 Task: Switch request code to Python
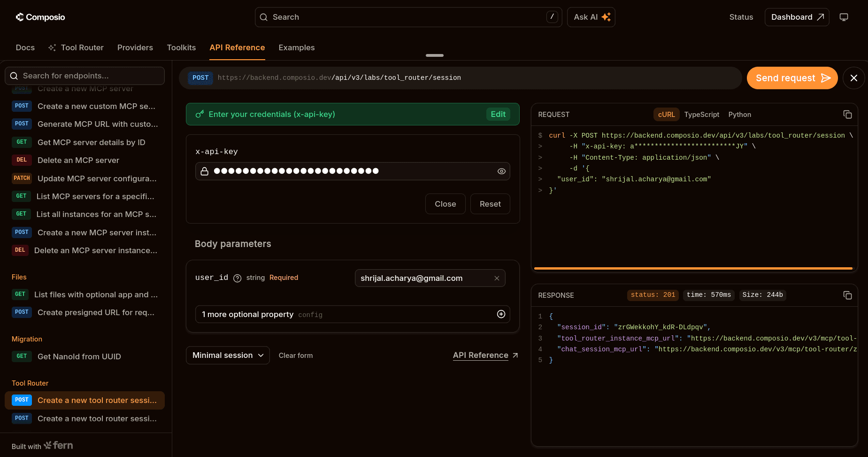(739, 115)
